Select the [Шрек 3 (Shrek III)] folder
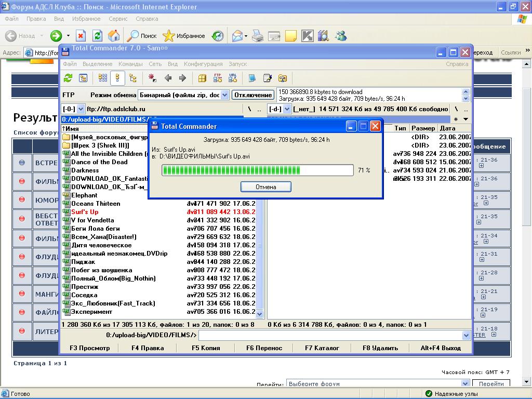Screen dimensions: 532x399 tap(100, 145)
